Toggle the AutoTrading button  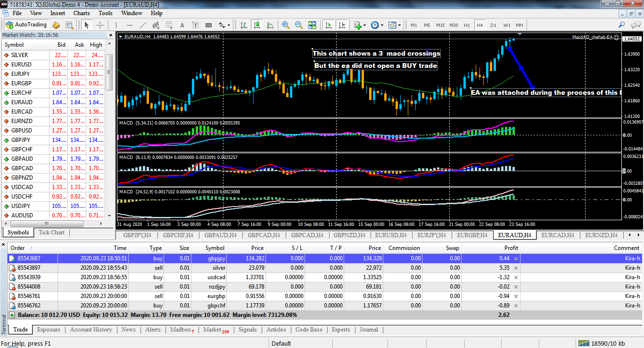[26, 25]
